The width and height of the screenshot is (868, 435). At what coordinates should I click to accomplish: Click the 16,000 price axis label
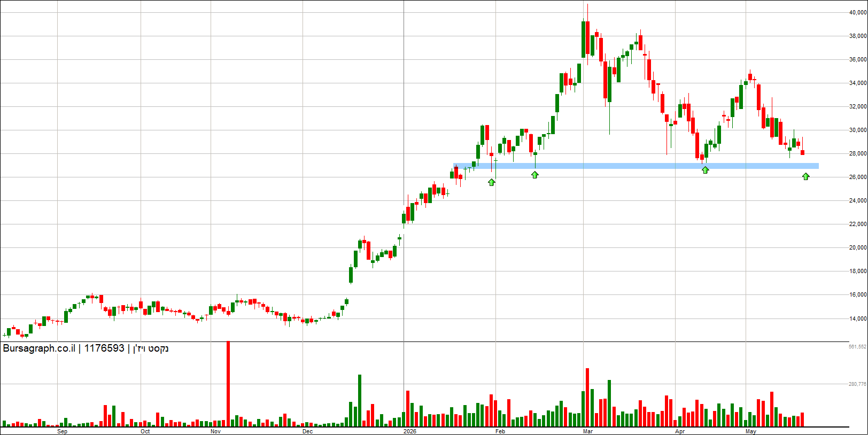coord(858,294)
